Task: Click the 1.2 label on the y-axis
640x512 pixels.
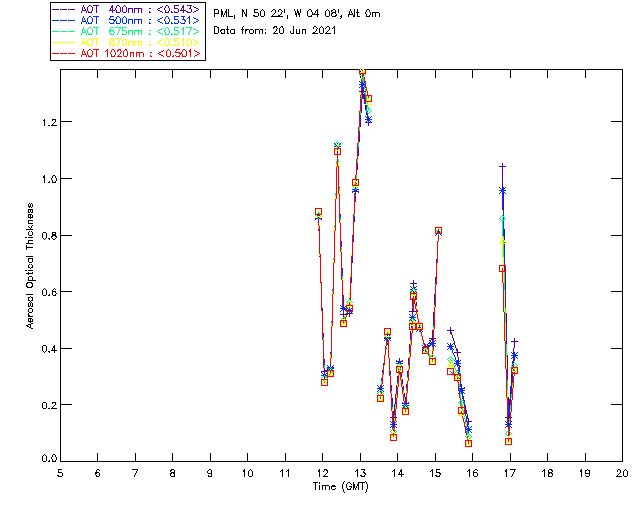Action: point(49,122)
